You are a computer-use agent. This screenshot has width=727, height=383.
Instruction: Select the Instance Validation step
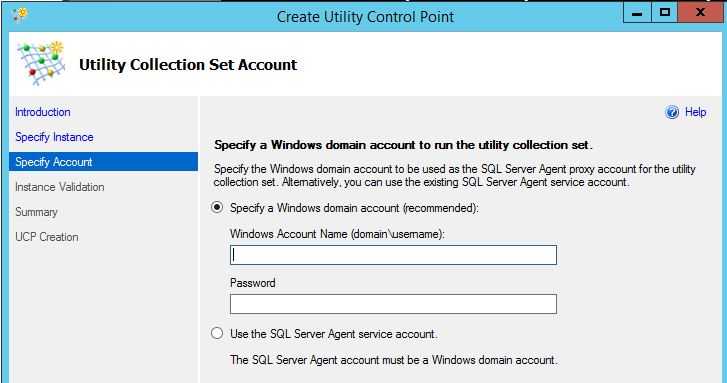click(59, 187)
